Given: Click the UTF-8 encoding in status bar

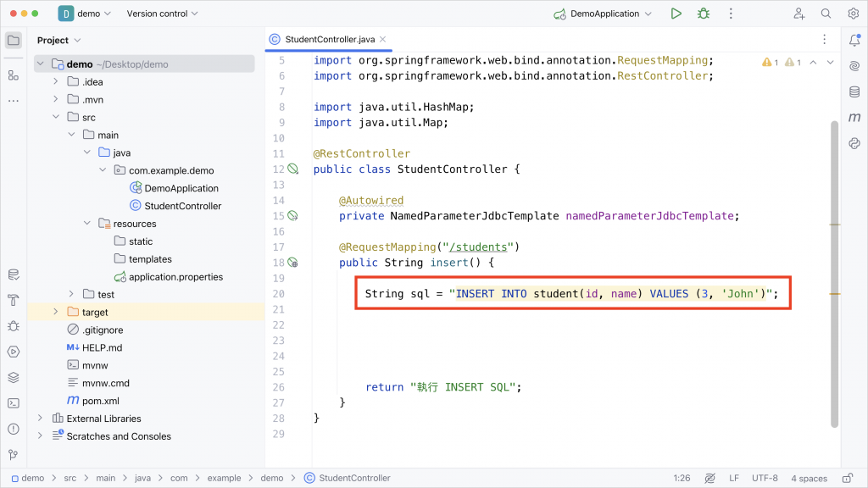Looking at the screenshot, I should coord(765,478).
